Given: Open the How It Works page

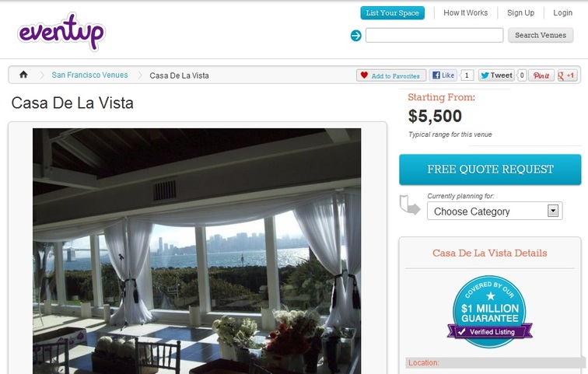Looking at the screenshot, I should 465,12.
